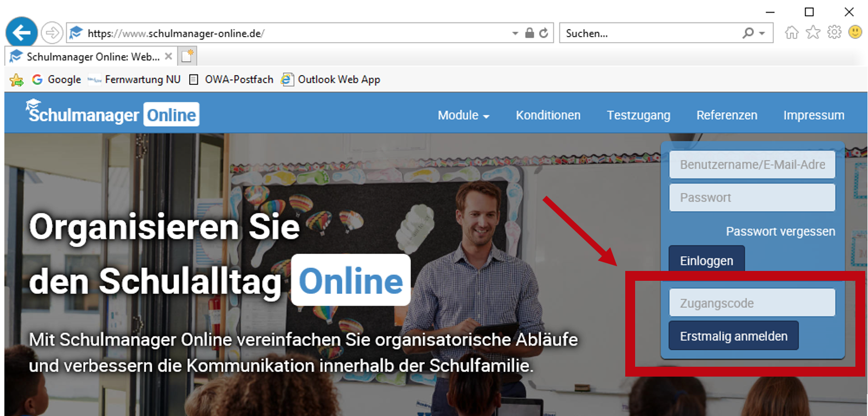Reload page with the refresh icon
Viewport: 868px width, 416px height.
point(544,33)
